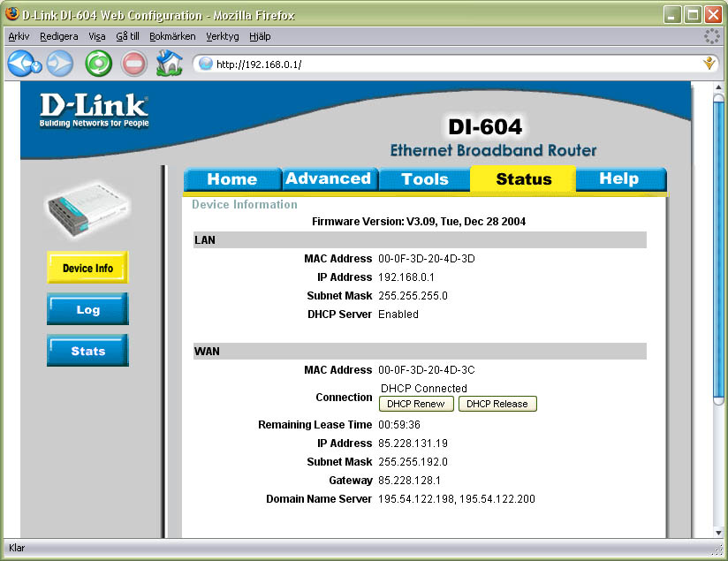Open the Arkiv menu
Image resolution: width=728 pixels, height=561 pixels.
pyautogui.click(x=19, y=36)
